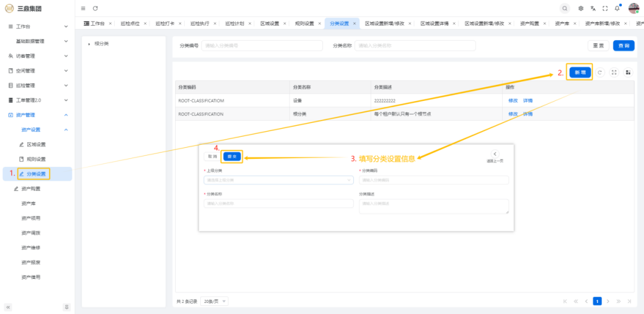
Task: Switch to the 区域设置 tab
Action: tap(269, 23)
